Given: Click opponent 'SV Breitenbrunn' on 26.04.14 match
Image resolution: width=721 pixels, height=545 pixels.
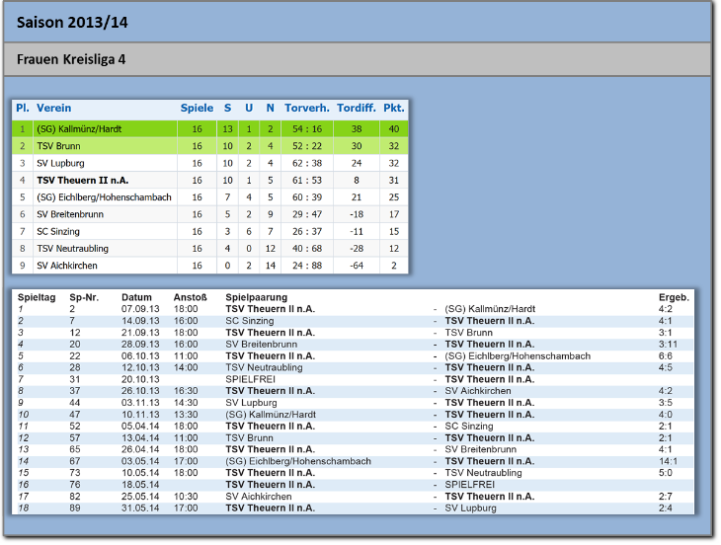Looking at the screenshot, I should click(481, 449).
